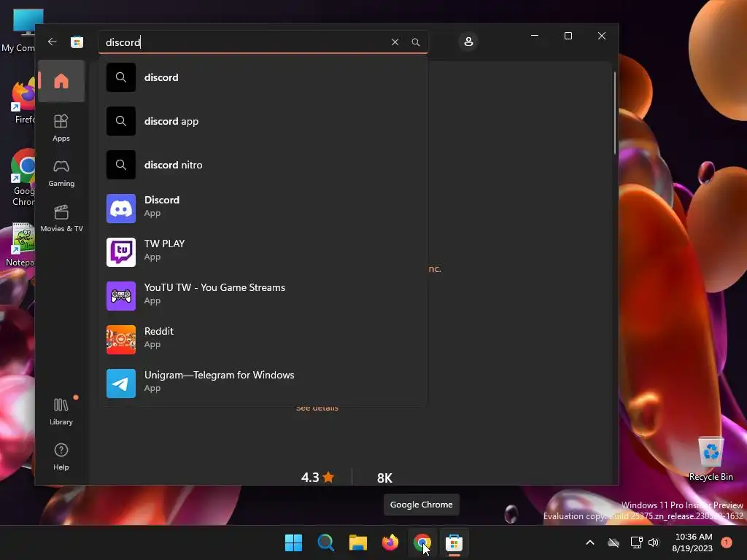
Task: Open the user account profile icon
Action: [x=468, y=42]
